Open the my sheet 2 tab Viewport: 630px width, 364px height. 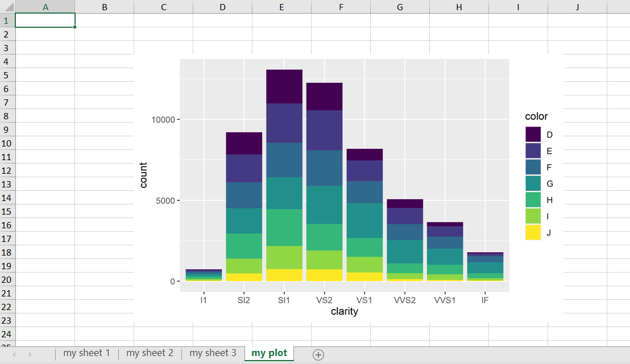pos(150,353)
